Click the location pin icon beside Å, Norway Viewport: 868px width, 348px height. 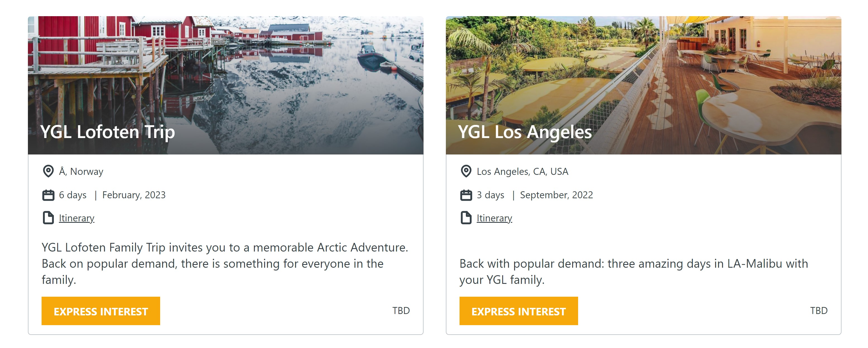click(48, 171)
